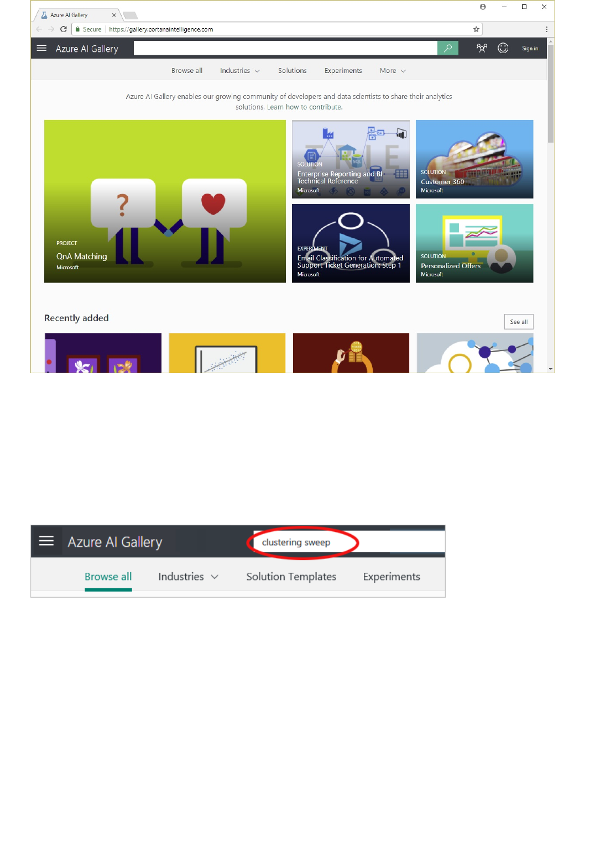
Task: Open Personalized Offers solution tile
Action: coord(474,243)
